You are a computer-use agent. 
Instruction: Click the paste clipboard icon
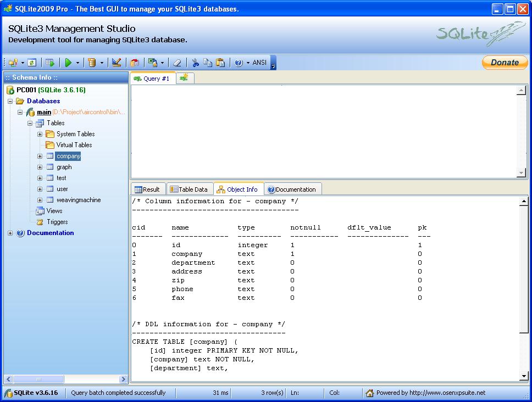[220, 63]
